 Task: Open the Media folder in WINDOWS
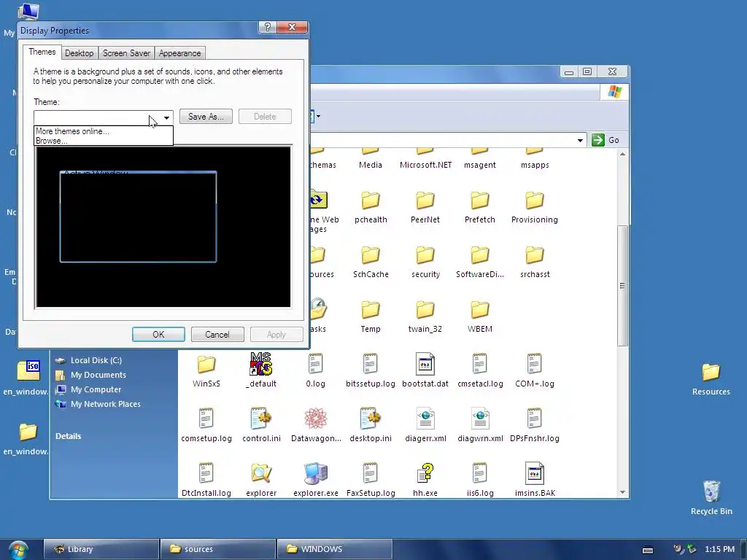(x=370, y=159)
